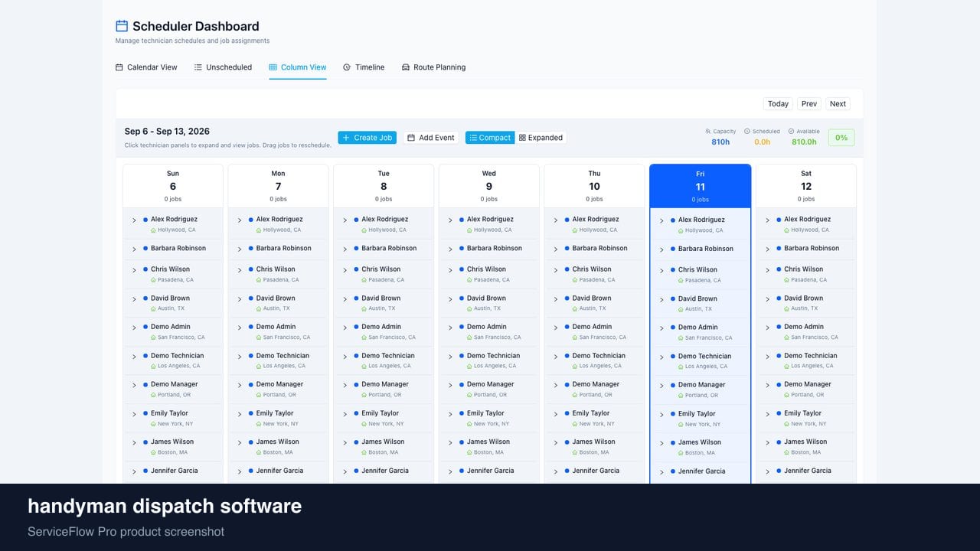Expand Demo Technician panel on Wednesday 9
980x551 pixels.
(450, 357)
